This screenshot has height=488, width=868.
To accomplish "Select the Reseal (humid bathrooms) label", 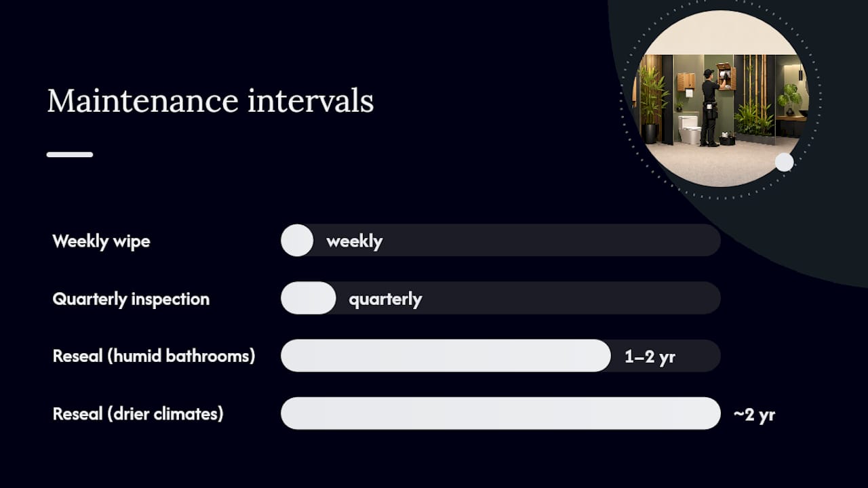I will pyautogui.click(x=154, y=356).
